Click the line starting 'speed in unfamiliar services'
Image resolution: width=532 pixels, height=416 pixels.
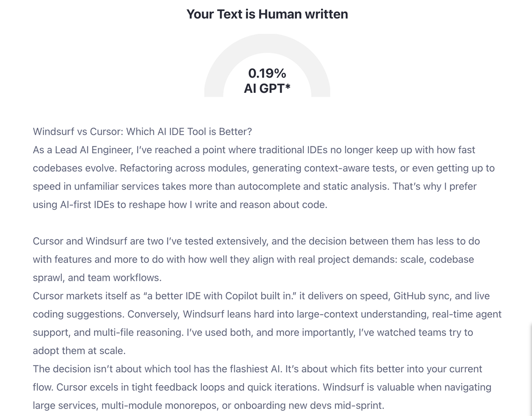pyautogui.click(x=255, y=187)
